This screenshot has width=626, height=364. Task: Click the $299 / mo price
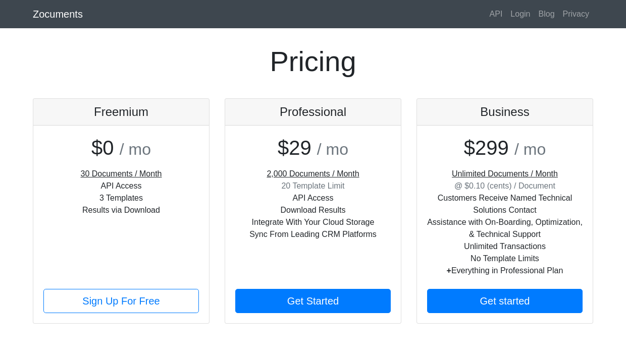point(505,148)
